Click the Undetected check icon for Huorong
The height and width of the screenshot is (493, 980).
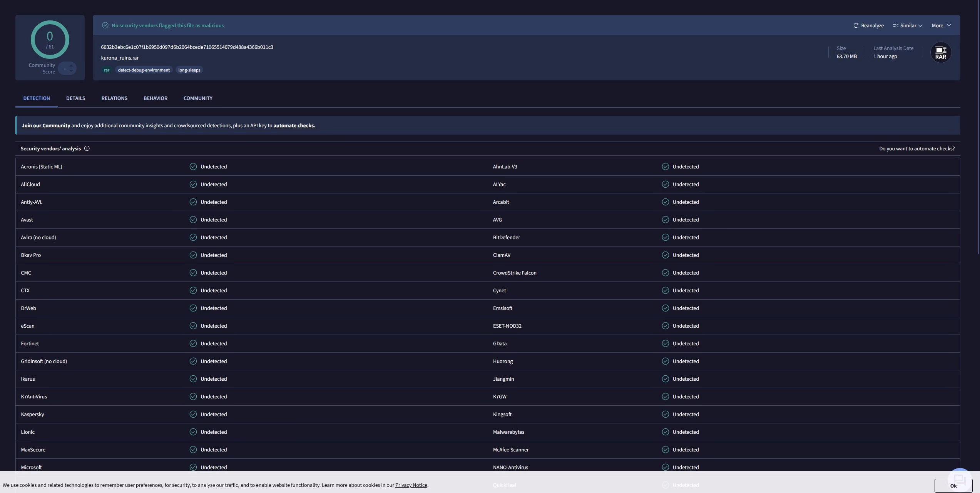pos(666,361)
